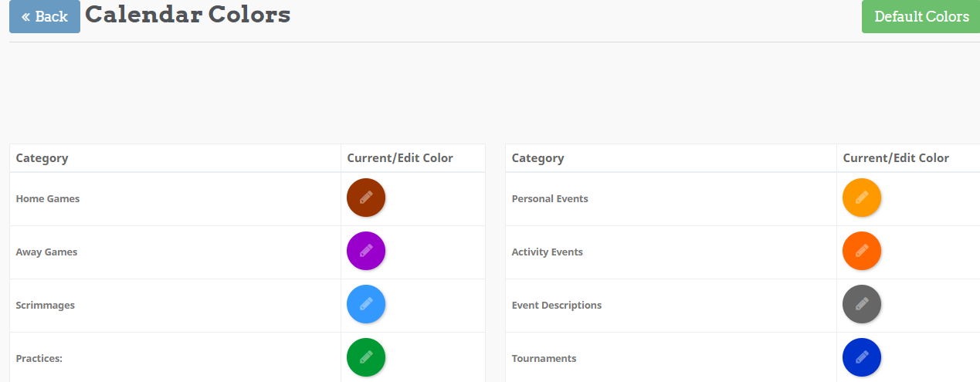980x382 pixels.
Task: Select the Home Games category label
Action: point(48,198)
